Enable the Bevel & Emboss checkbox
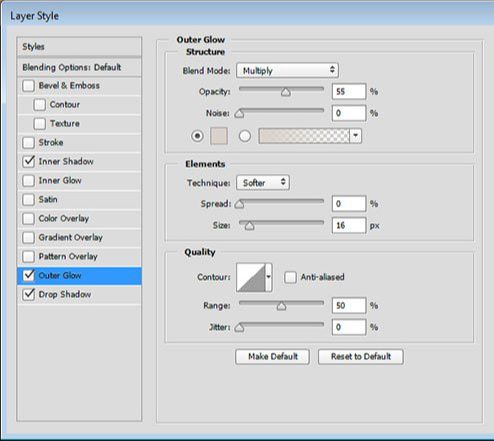The width and height of the screenshot is (494, 441). pyautogui.click(x=29, y=86)
